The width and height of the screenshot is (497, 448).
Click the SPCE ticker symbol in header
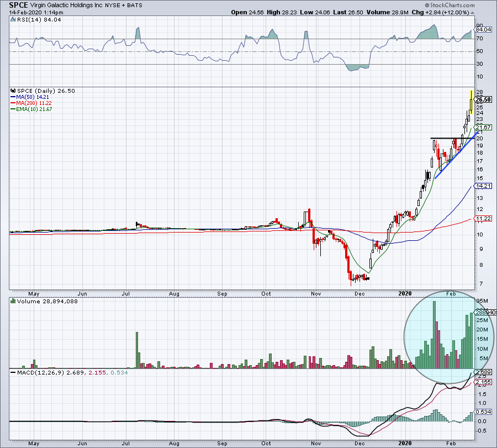pyautogui.click(x=19, y=5)
